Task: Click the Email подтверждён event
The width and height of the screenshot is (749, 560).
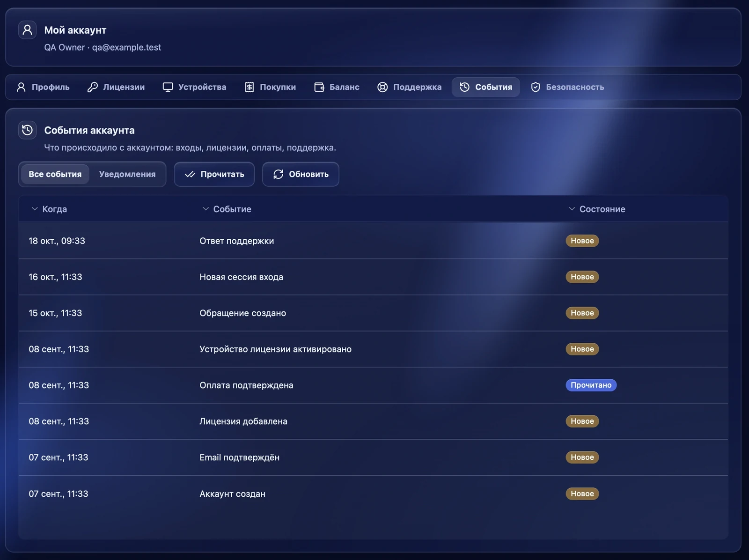Action: click(240, 457)
